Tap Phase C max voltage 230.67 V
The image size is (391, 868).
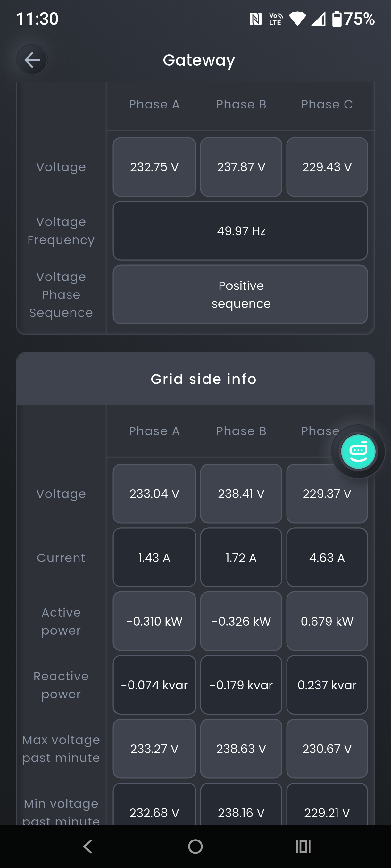[327, 749]
